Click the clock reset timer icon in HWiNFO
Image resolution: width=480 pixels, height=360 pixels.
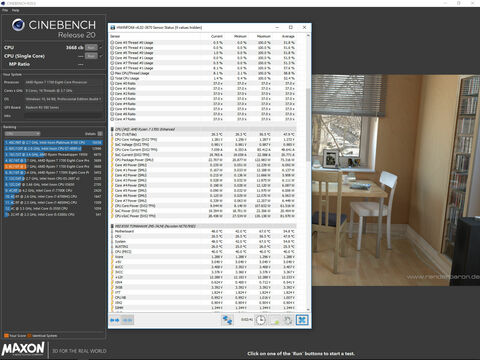coord(261,320)
